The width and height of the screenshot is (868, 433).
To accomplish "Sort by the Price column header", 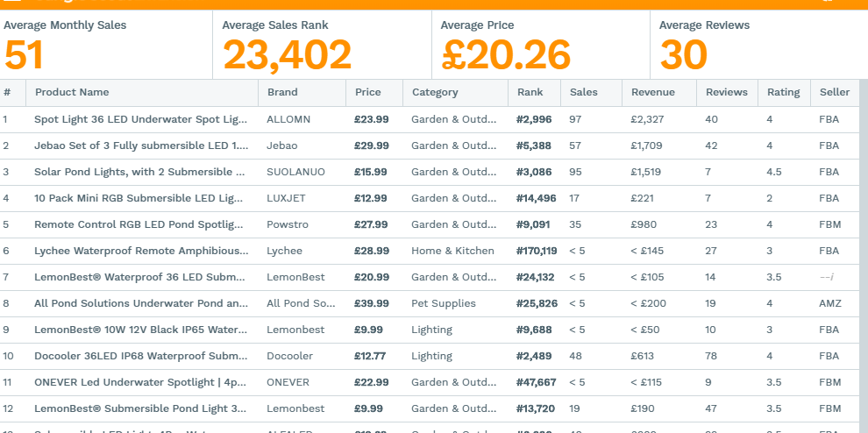I will click(x=367, y=92).
